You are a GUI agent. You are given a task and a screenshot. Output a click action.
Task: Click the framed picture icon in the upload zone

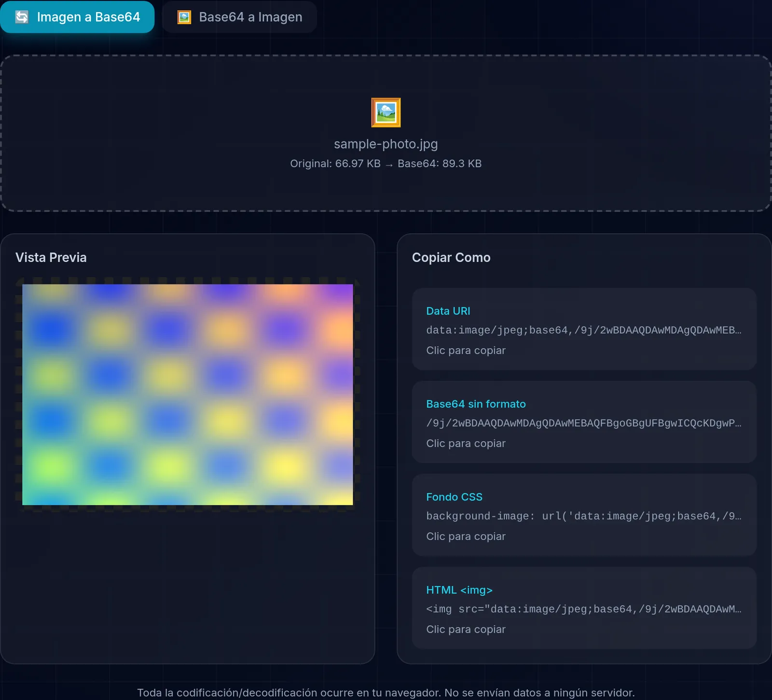386,112
